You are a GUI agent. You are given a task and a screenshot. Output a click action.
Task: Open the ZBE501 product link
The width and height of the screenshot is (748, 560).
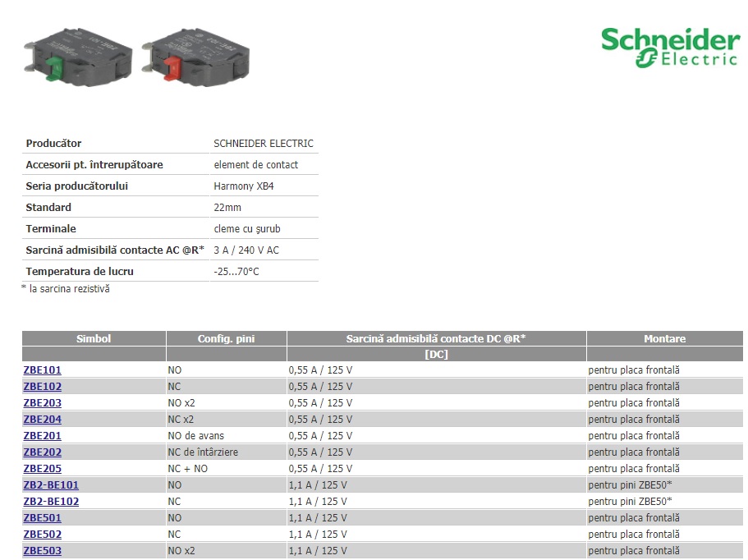tap(42, 518)
